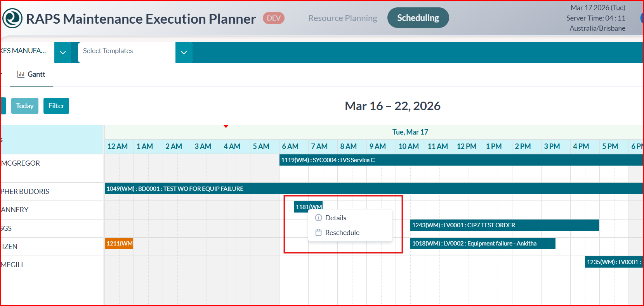Click the RAPS logo icon
Image resolution: width=644 pixels, height=306 pixels.
(12, 18)
